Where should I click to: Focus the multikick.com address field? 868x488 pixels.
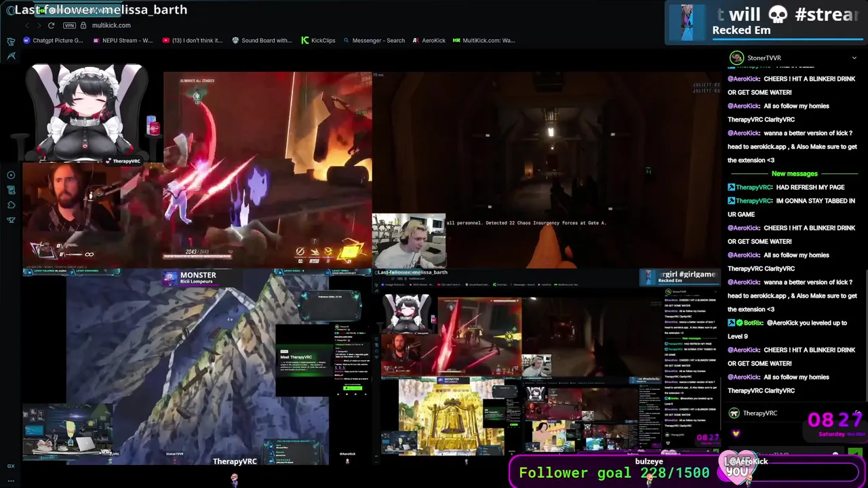pyautogui.click(x=111, y=25)
